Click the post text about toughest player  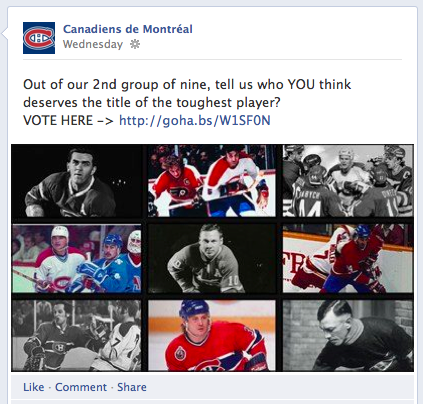187,93
